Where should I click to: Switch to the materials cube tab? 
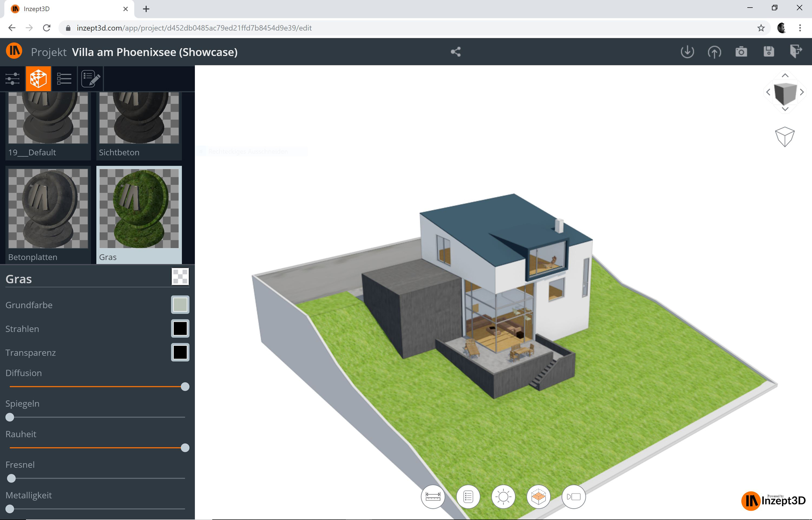(x=38, y=78)
